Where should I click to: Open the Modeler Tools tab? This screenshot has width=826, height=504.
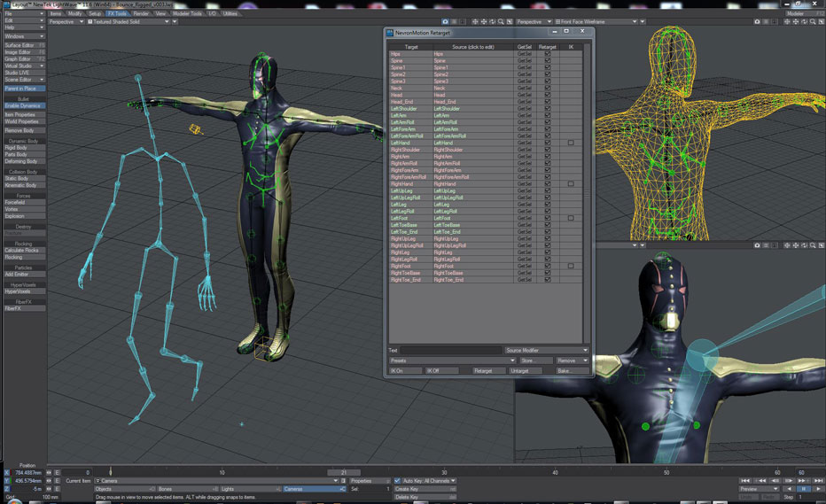[186, 14]
